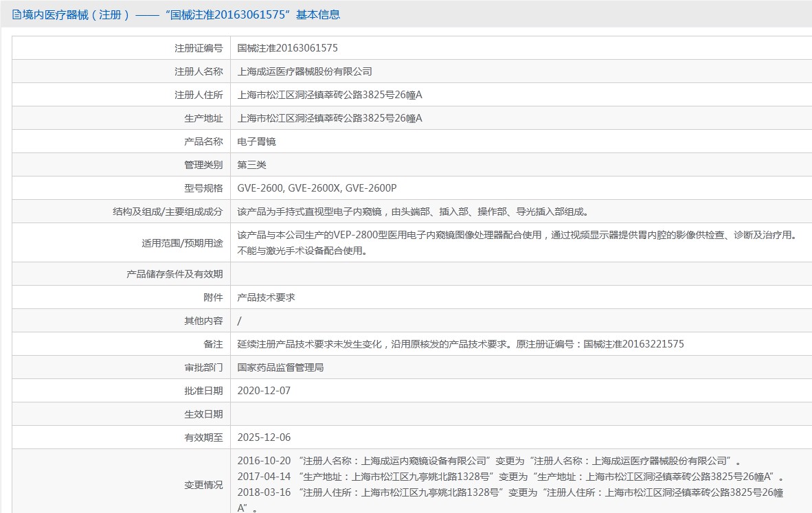Click the 产品名称 label
The image size is (812, 513).
203,141
